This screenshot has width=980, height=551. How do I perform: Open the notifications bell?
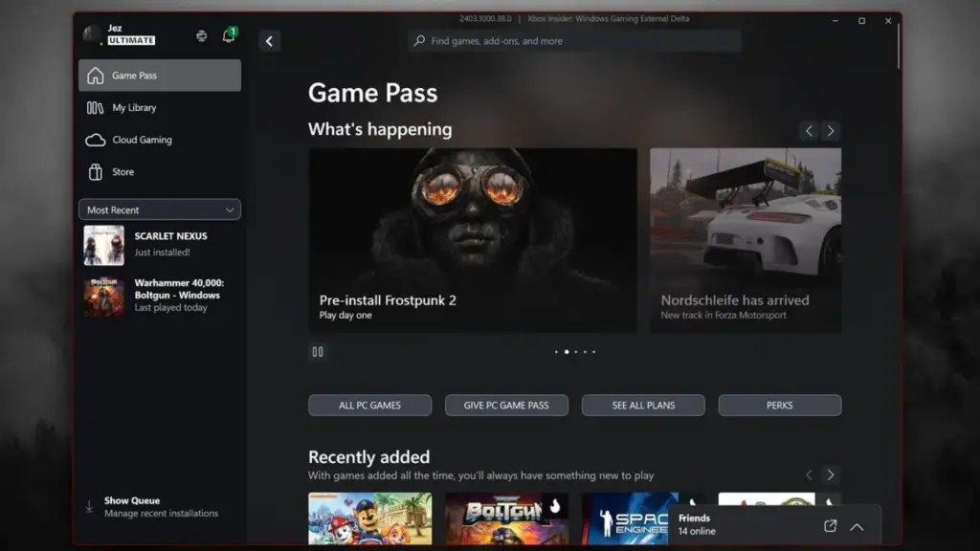[227, 34]
